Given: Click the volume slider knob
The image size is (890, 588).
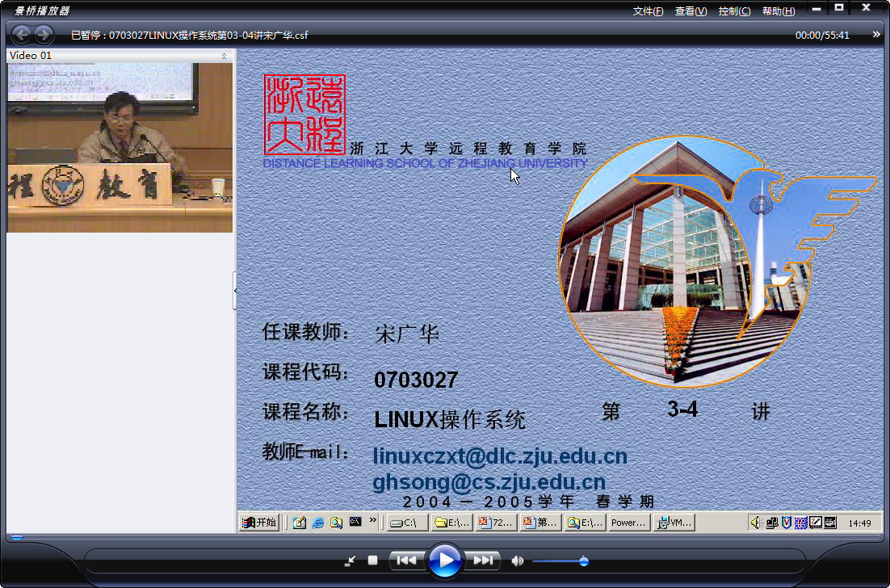Looking at the screenshot, I should [583, 561].
